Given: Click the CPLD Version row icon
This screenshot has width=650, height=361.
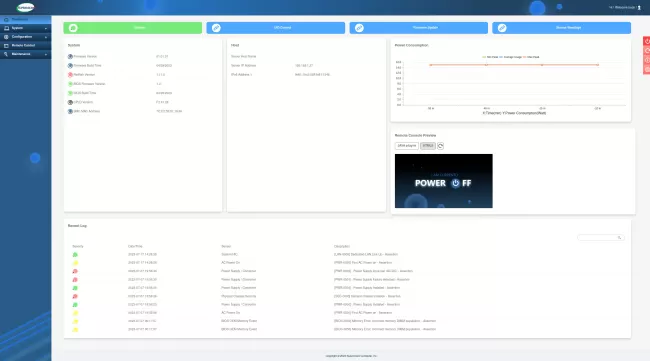Looking at the screenshot, I should tap(70, 102).
